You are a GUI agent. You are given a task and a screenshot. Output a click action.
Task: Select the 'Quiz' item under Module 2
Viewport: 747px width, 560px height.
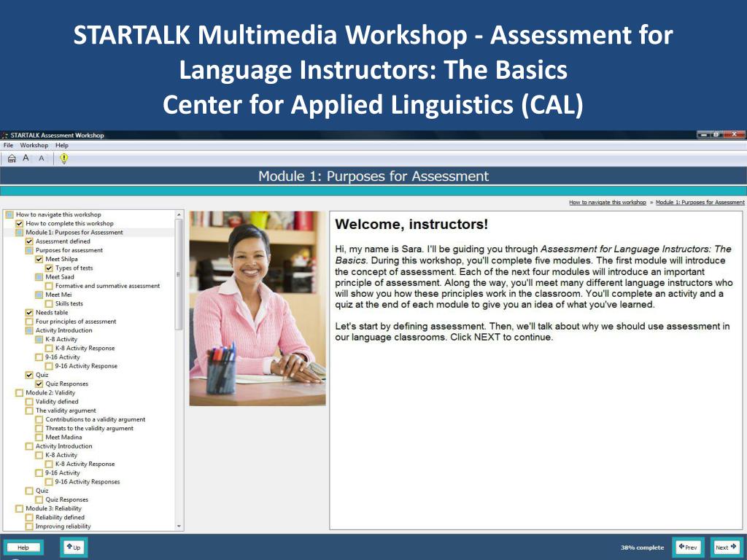pyautogui.click(x=42, y=491)
